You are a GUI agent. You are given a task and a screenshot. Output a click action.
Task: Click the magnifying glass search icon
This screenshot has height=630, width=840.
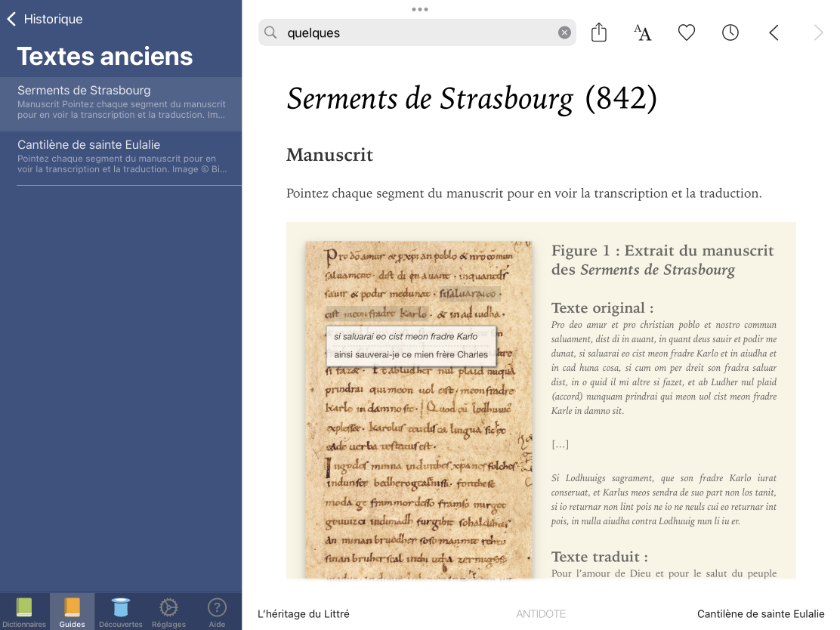[270, 32]
